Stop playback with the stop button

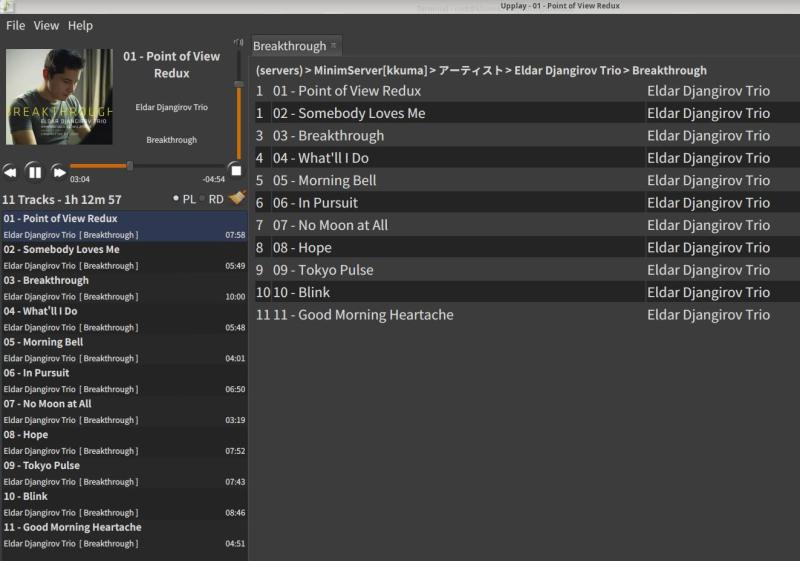[235, 171]
